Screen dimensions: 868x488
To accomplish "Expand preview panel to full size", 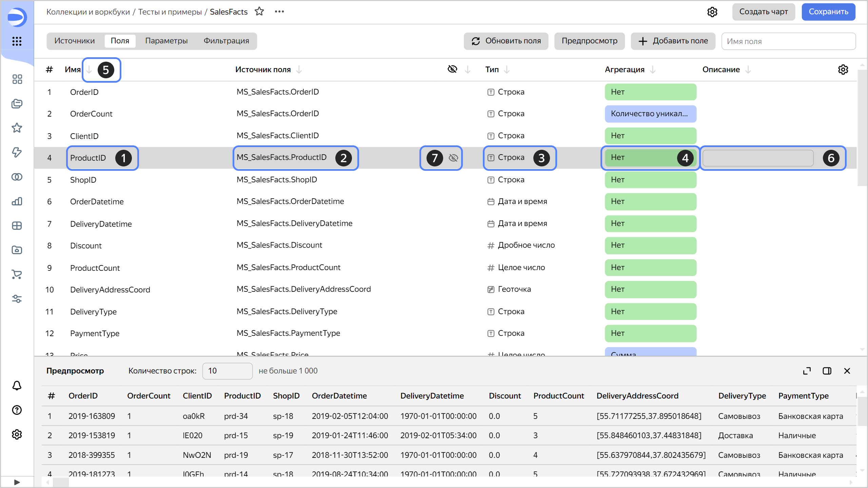I will (807, 371).
